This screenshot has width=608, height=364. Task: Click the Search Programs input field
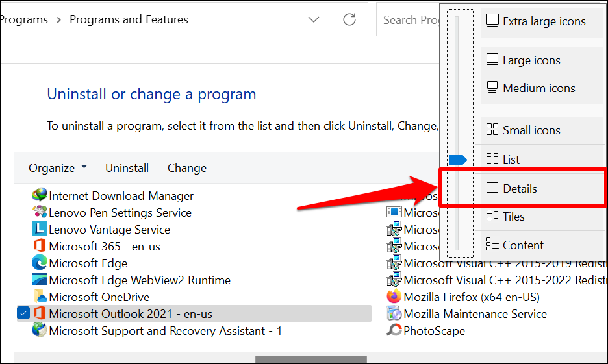point(411,19)
